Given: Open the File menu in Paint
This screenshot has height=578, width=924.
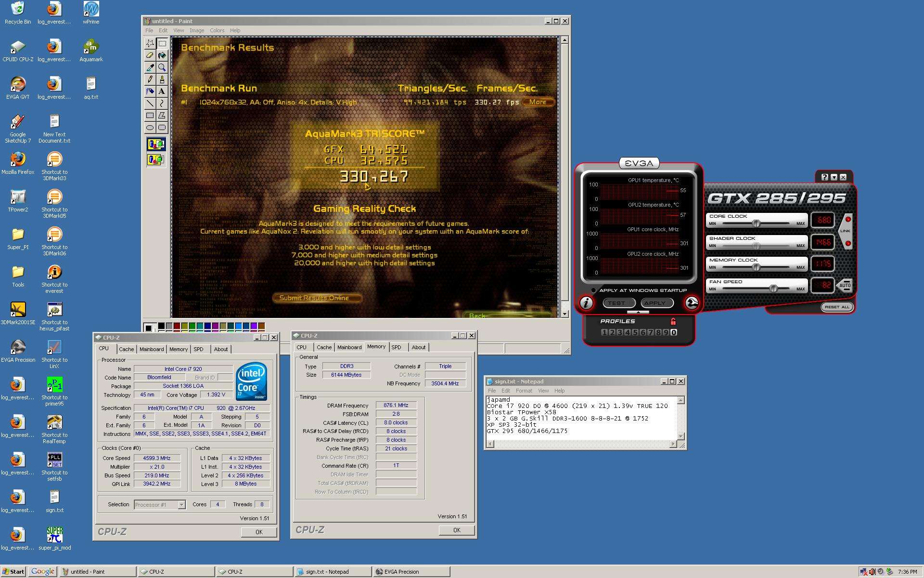Looking at the screenshot, I should pos(150,30).
